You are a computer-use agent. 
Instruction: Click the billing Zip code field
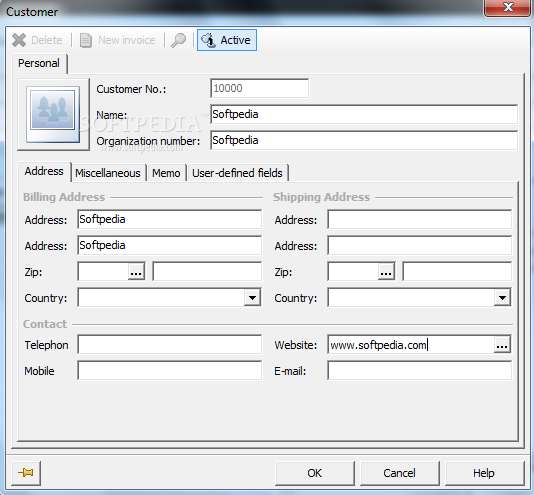click(x=103, y=272)
